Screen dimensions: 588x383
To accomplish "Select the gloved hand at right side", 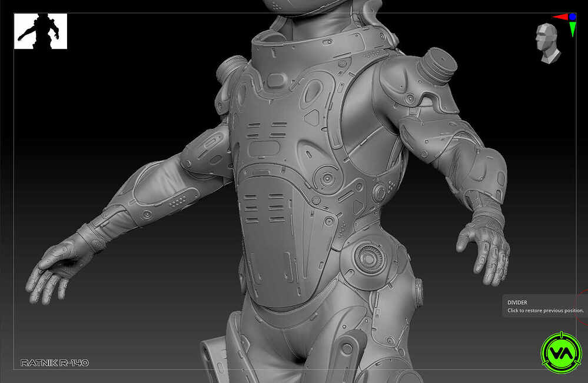I will coord(485,252).
